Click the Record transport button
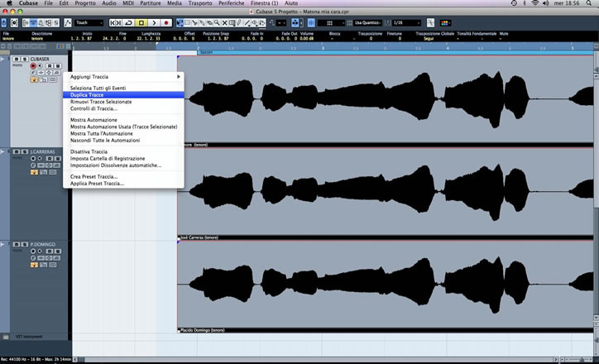Image resolution: width=599 pixels, height=364 pixels. tap(166, 23)
